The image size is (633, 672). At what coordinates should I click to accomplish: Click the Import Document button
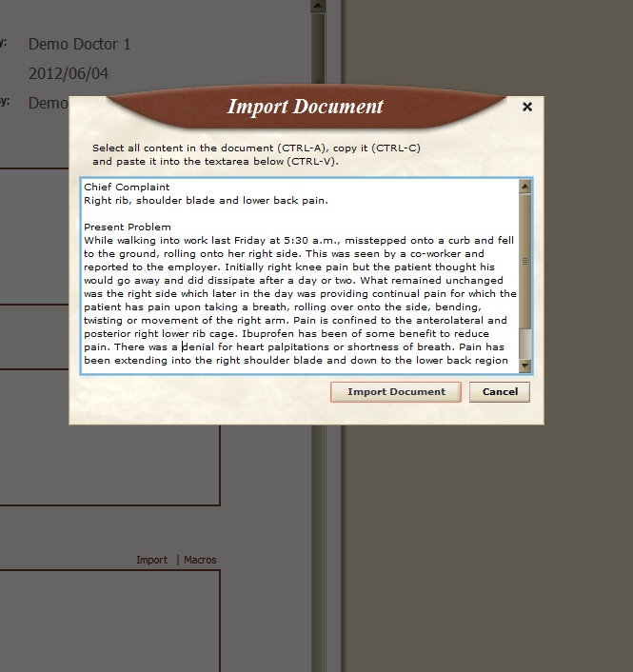[x=396, y=392]
